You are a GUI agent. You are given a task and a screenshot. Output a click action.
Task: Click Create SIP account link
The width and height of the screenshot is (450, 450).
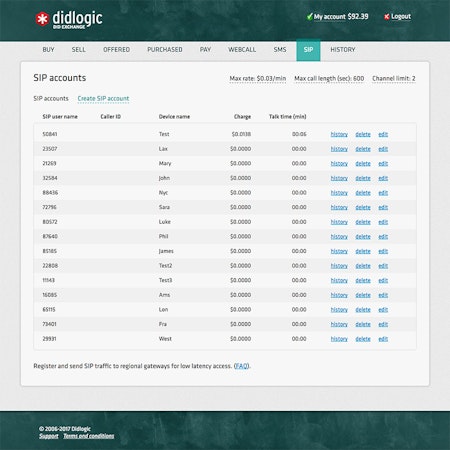[x=103, y=99]
